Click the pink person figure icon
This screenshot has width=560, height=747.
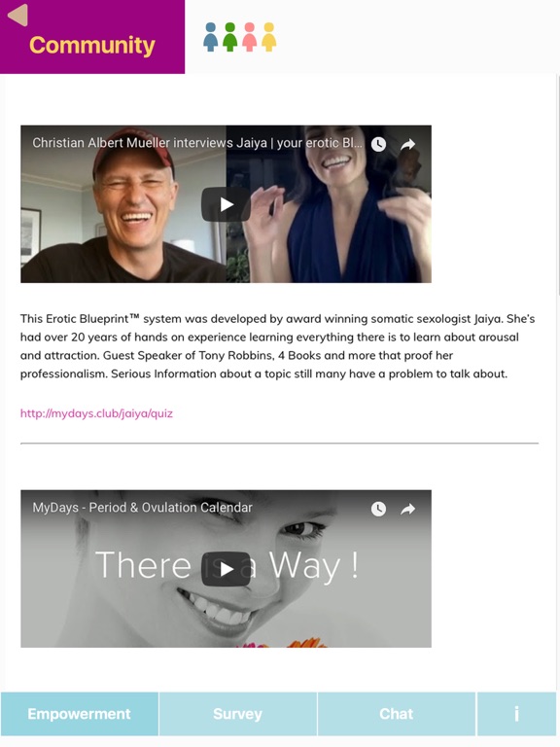coord(250,37)
